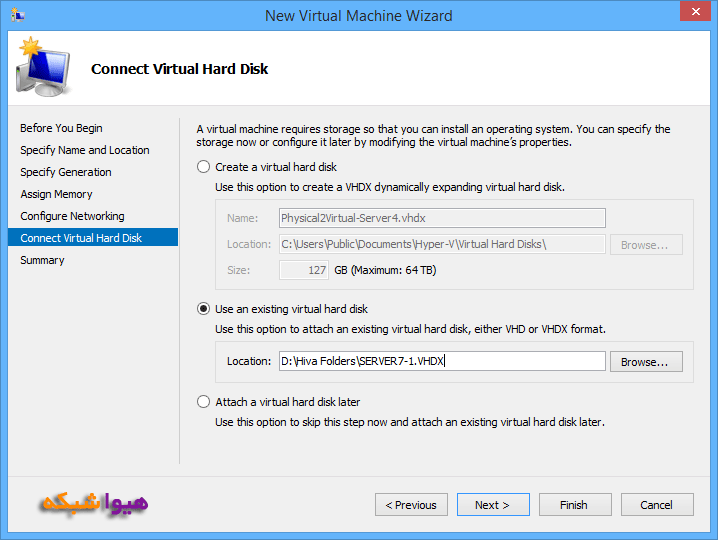Viewport: 718px width, 540px height.
Task: Click the < Previous button
Action: pyautogui.click(x=411, y=505)
